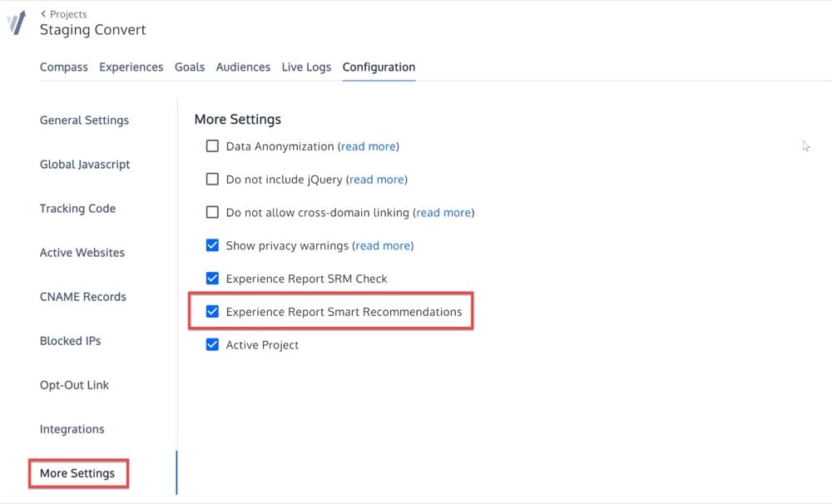Open the Live Logs tab
Image resolution: width=832 pixels, height=504 pixels.
306,67
